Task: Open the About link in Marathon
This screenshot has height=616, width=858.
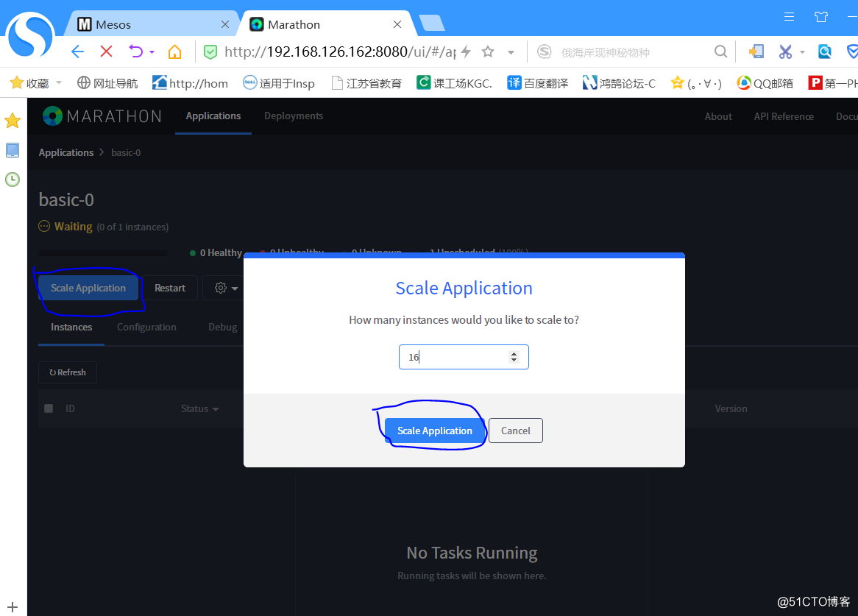Action: [718, 116]
